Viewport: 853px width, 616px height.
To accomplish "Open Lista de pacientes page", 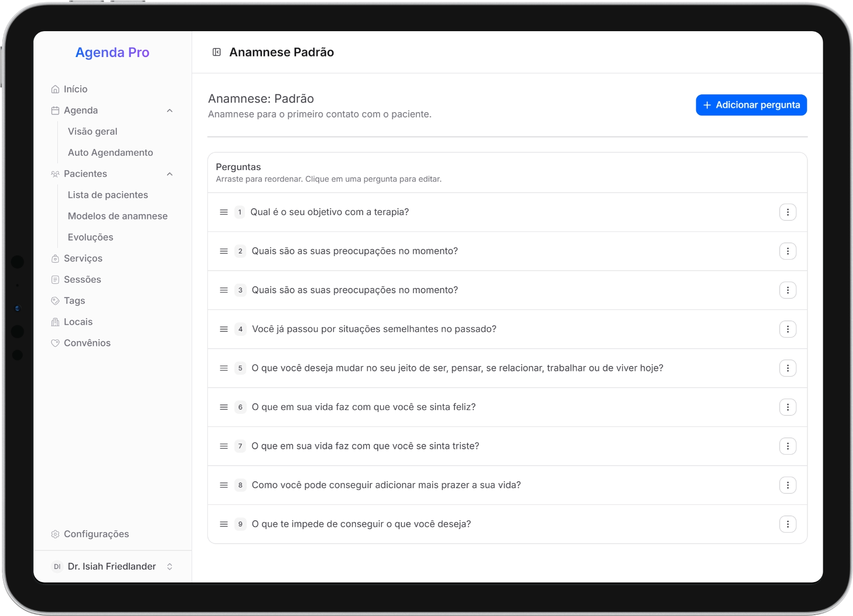I will [108, 195].
